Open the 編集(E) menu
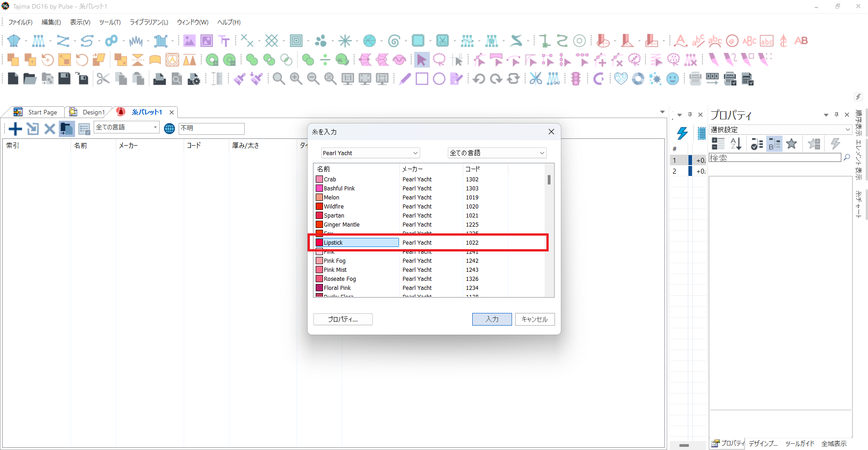868x450 pixels. [51, 22]
